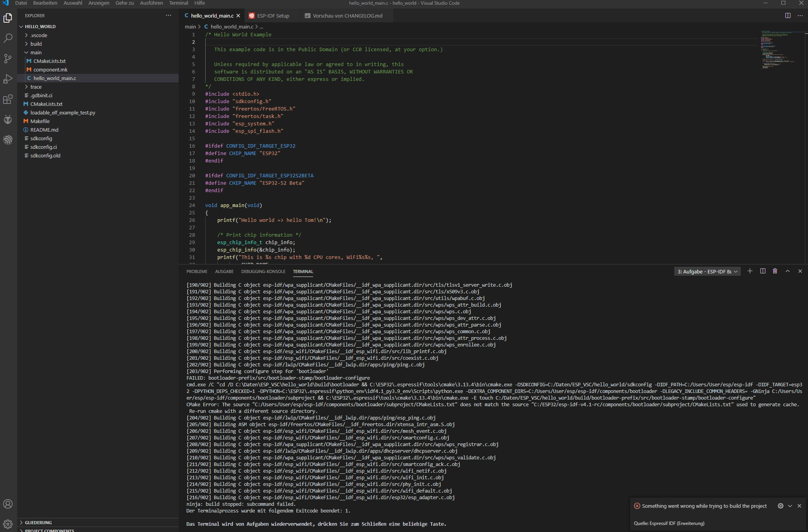Split the terminal panel
Screen dimensions: 808x532
pos(763,271)
